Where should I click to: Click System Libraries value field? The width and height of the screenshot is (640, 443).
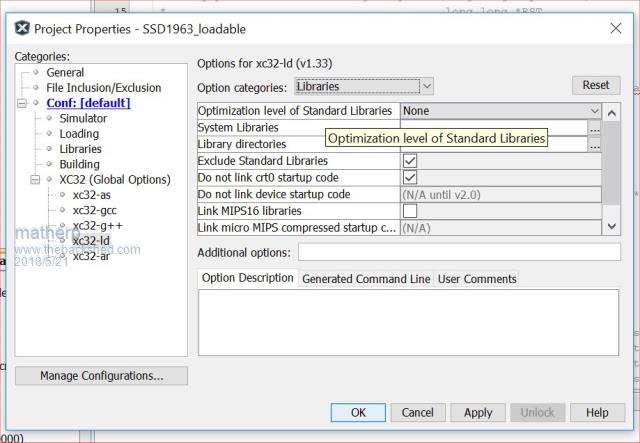click(x=494, y=127)
